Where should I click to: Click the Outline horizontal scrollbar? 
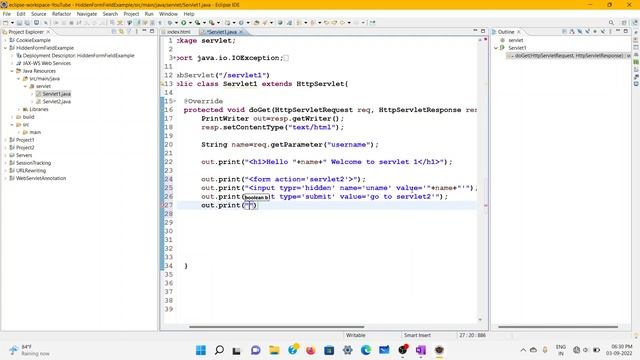pos(558,327)
